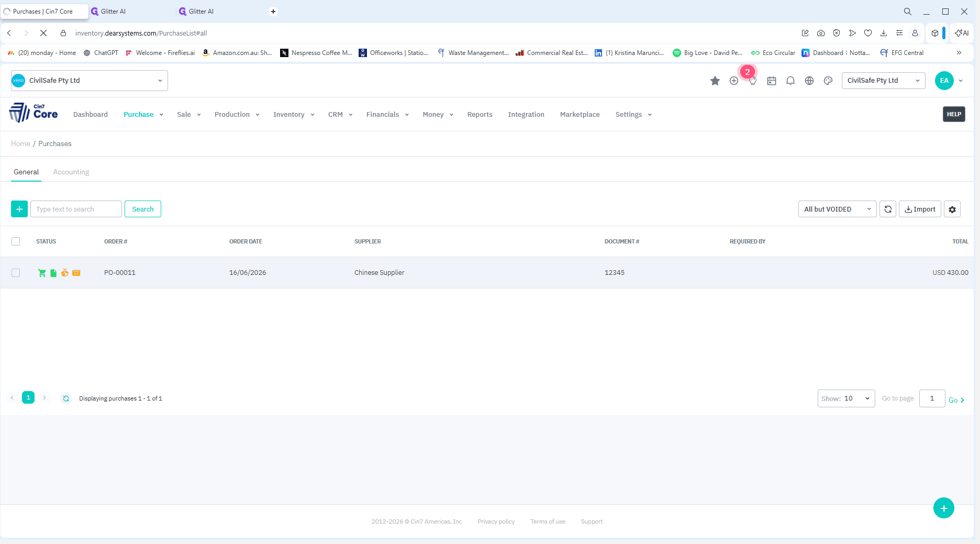Viewport: 980px width, 544px height.
Task: Open the Dashboard menu item
Action: [x=91, y=115]
